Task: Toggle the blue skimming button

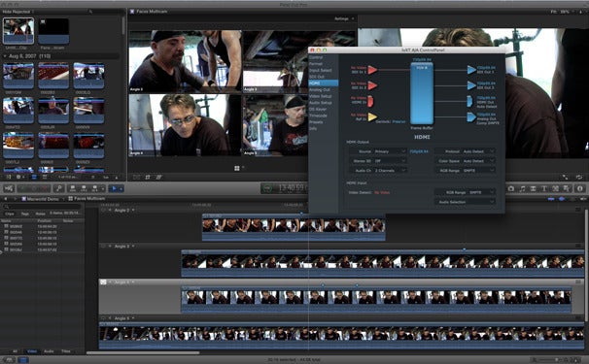Action: tap(551, 199)
